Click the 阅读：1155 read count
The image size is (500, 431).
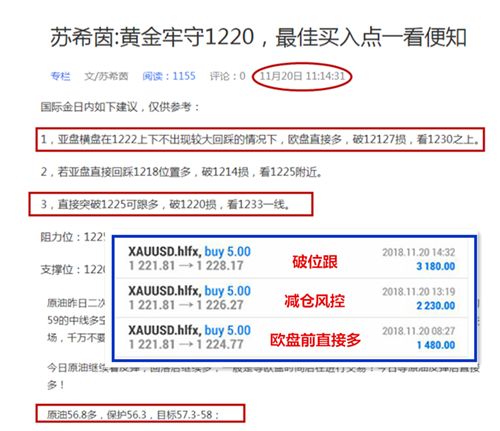(169, 76)
